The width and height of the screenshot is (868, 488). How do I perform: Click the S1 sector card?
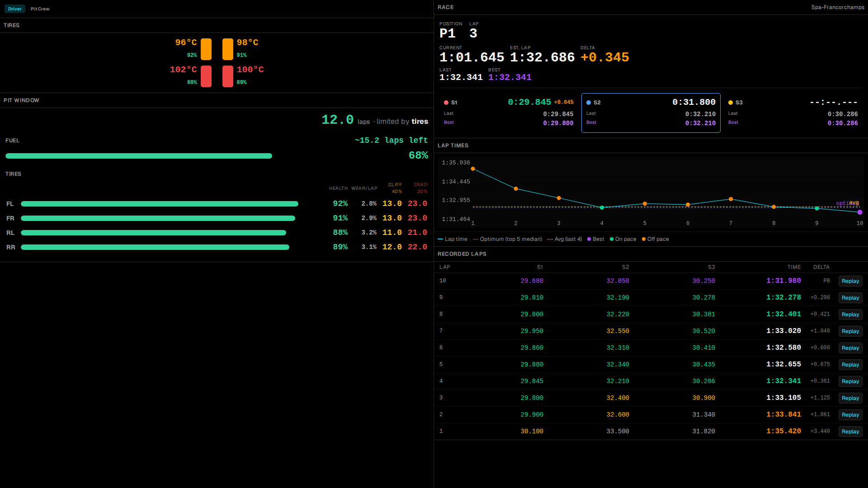coord(509,113)
